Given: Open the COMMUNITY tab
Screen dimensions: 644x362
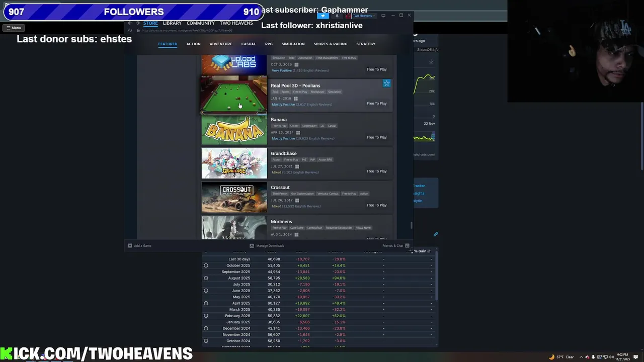Looking at the screenshot, I should pos(201,23).
